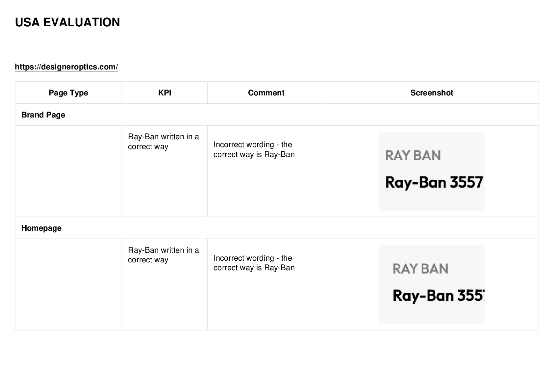Click bold 'Ray-Ban 355' text in Homepage image

click(x=439, y=296)
